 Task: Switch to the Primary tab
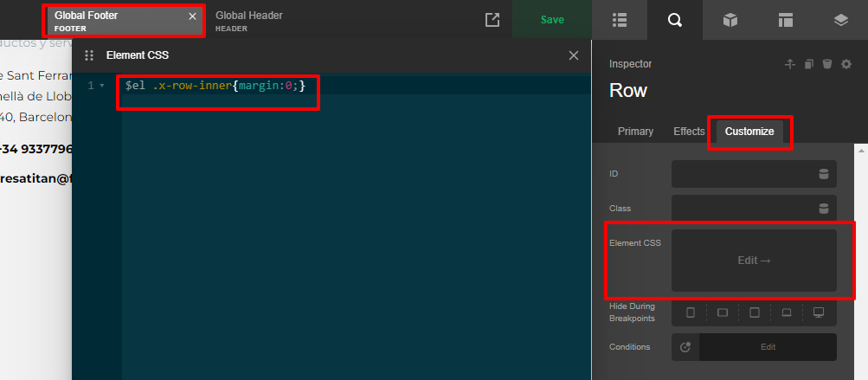635,132
